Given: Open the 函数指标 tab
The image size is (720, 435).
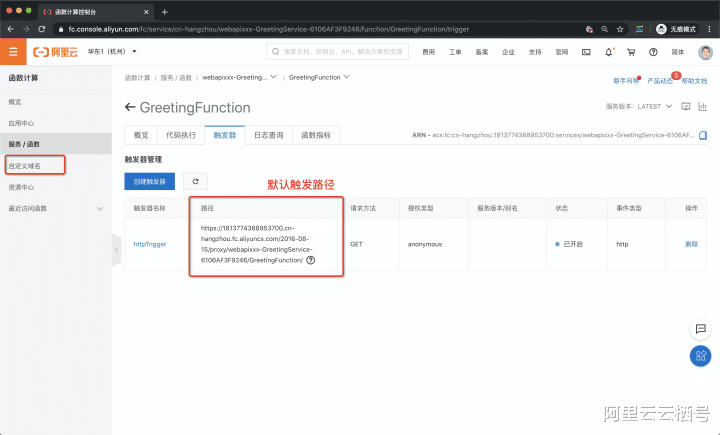Looking at the screenshot, I should (x=316, y=135).
